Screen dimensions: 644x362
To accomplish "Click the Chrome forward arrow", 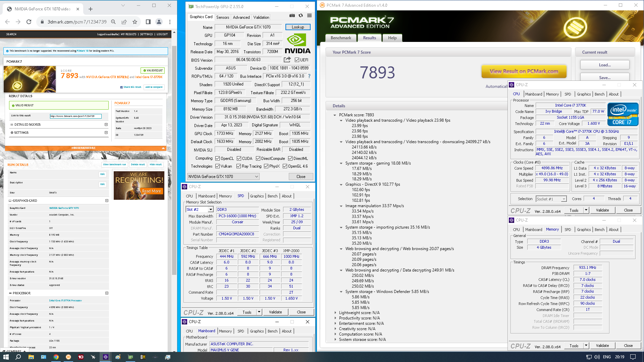I will (x=18, y=22).
